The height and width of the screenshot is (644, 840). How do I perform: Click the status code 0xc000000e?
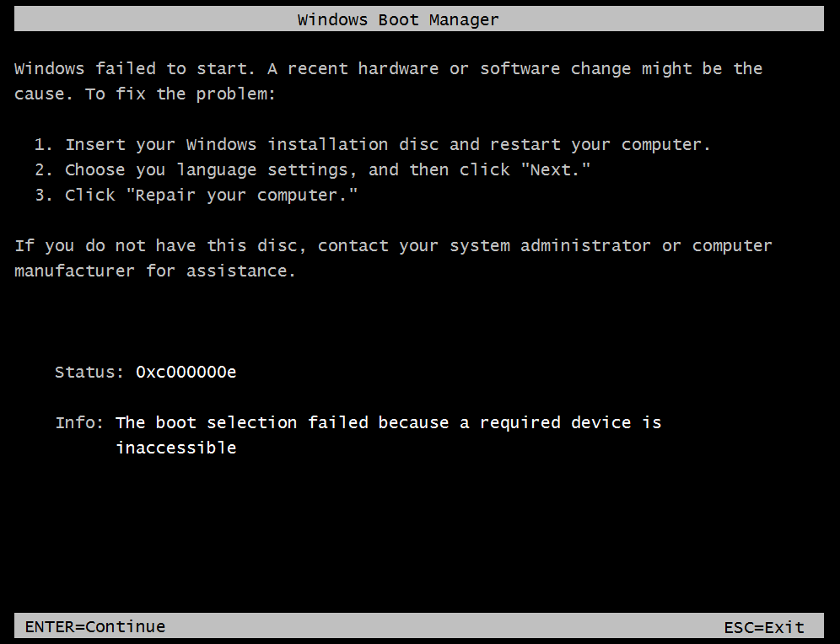[186, 372]
